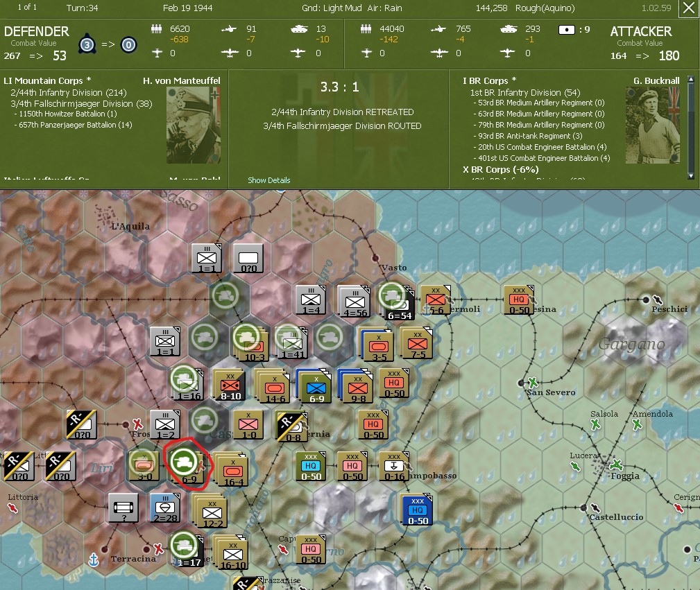
Task: Open H. von Manteuffel commander portrait
Action: (x=194, y=125)
